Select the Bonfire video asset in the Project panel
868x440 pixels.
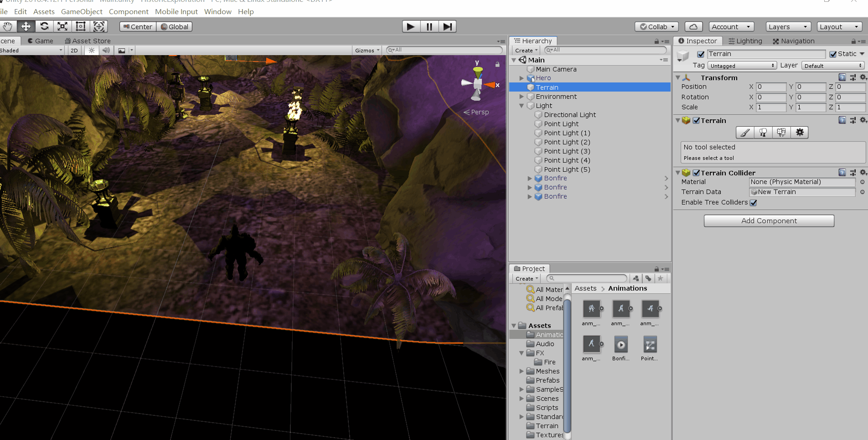tap(621, 345)
